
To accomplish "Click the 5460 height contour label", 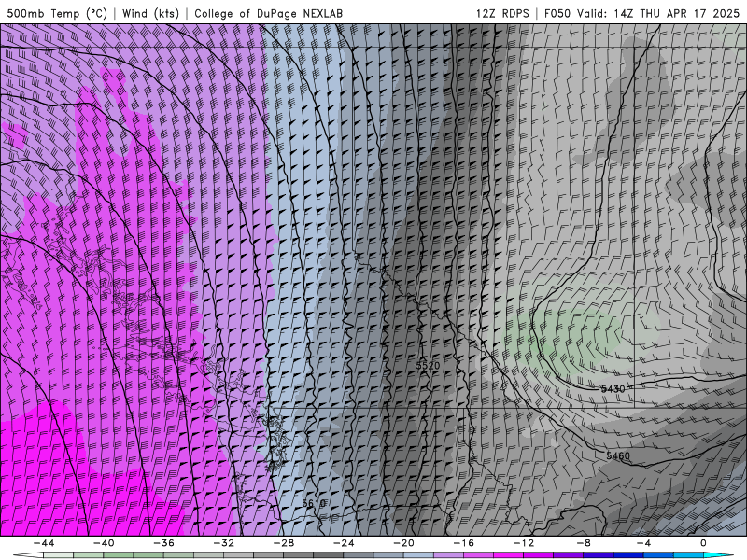I will (x=618, y=455).
